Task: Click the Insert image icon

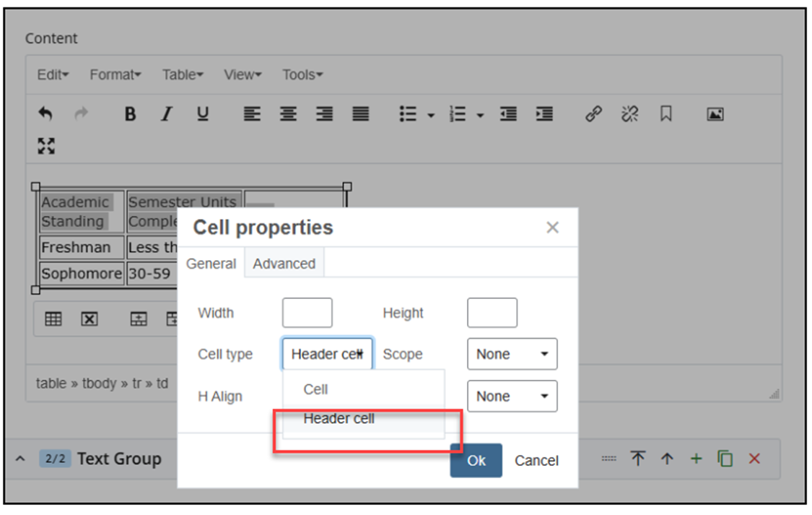Action: [715, 114]
